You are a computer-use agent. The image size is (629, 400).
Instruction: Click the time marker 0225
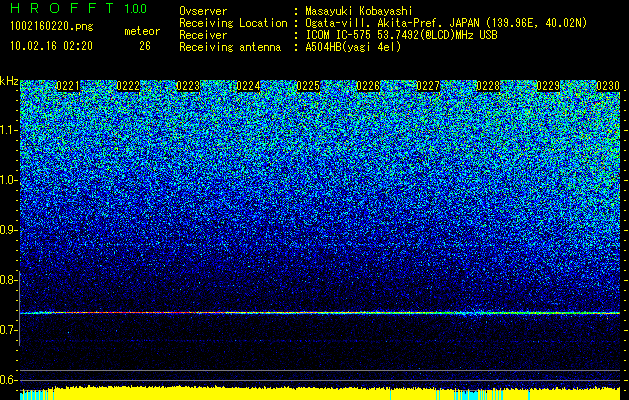point(308,86)
